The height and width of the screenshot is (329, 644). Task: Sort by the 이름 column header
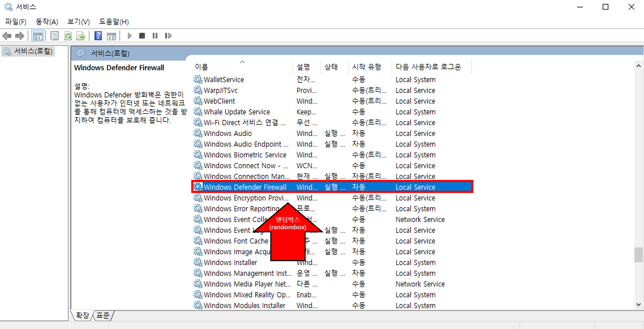(242, 67)
